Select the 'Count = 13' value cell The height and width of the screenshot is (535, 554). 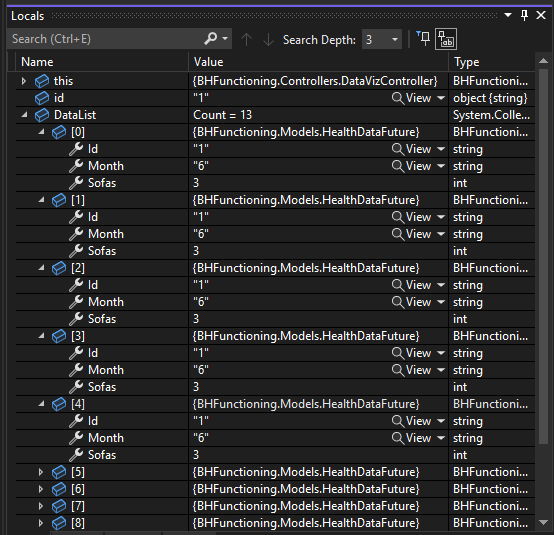click(x=318, y=115)
